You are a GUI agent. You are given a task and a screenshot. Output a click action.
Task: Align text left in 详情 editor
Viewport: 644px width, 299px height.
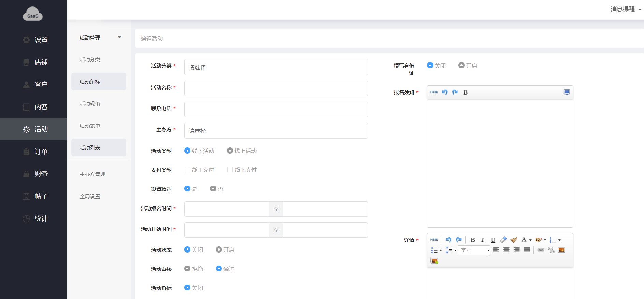pos(496,250)
